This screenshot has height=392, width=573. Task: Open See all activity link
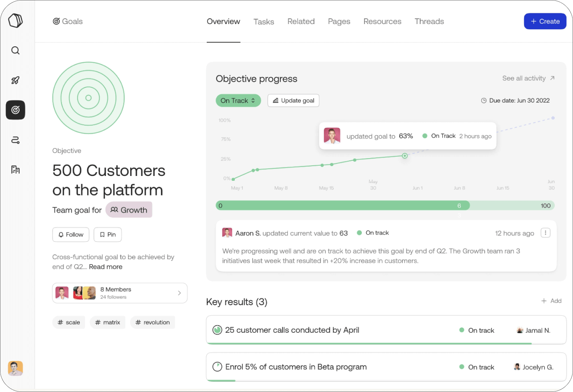528,78
